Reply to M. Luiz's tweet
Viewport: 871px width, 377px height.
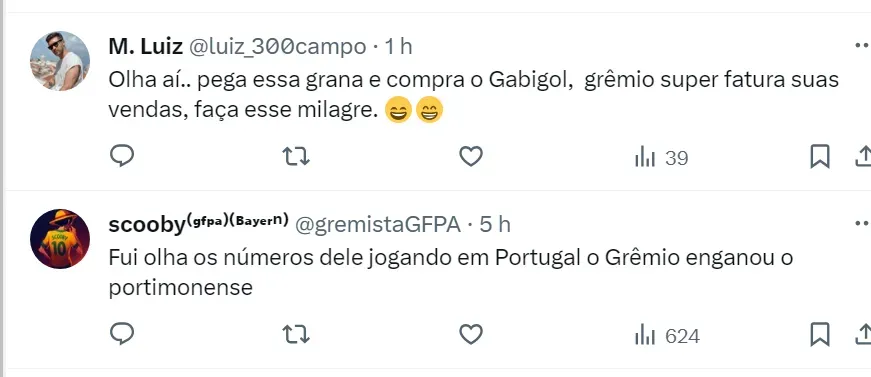[122, 158]
